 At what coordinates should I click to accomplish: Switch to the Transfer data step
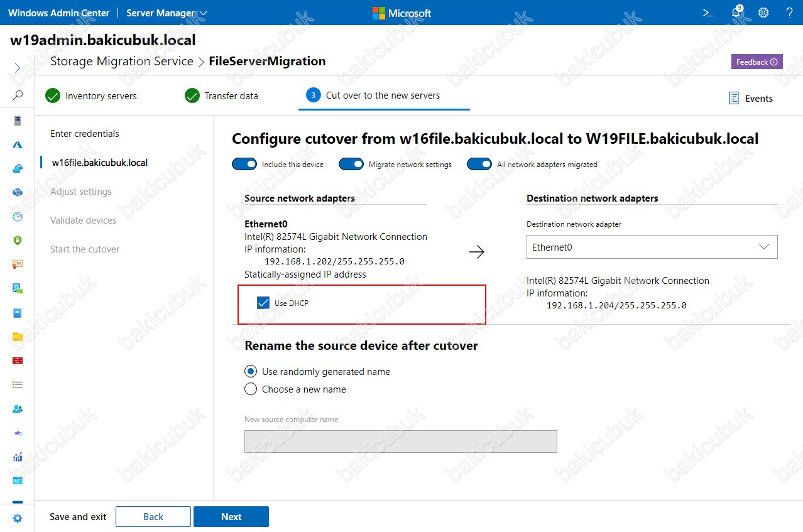pyautogui.click(x=221, y=96)
